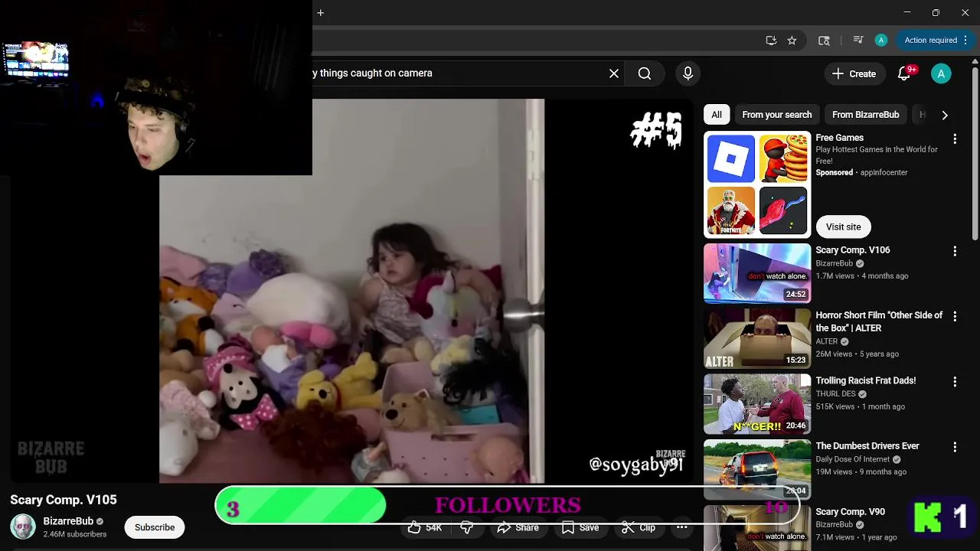
Task: Select the All filter chip
Action: 716,115
